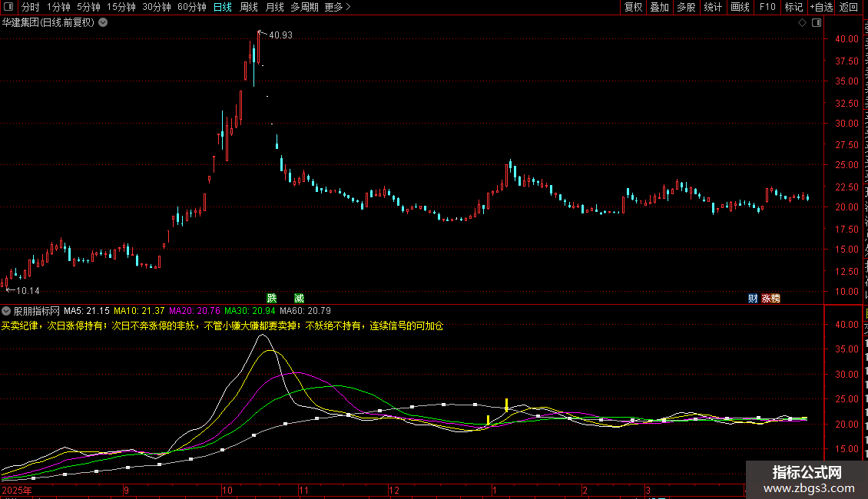
Task: Click the green 跌 marker
Action: (272, 298)
